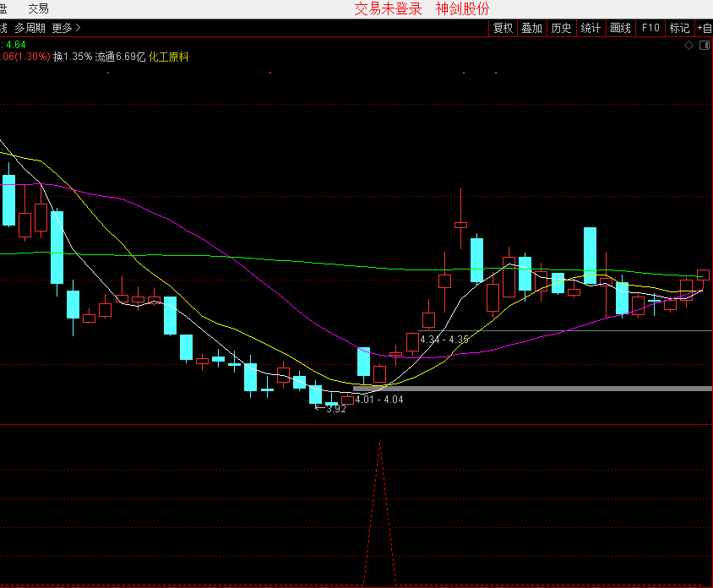Open the 交易 trade menu
The image size is (713, 588).
pos(38,8)
